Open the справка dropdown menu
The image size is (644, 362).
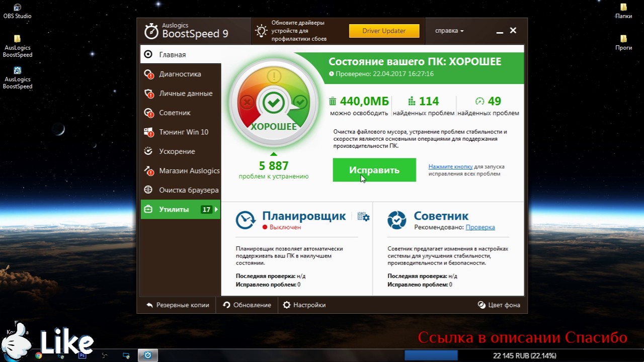(449, 31)
